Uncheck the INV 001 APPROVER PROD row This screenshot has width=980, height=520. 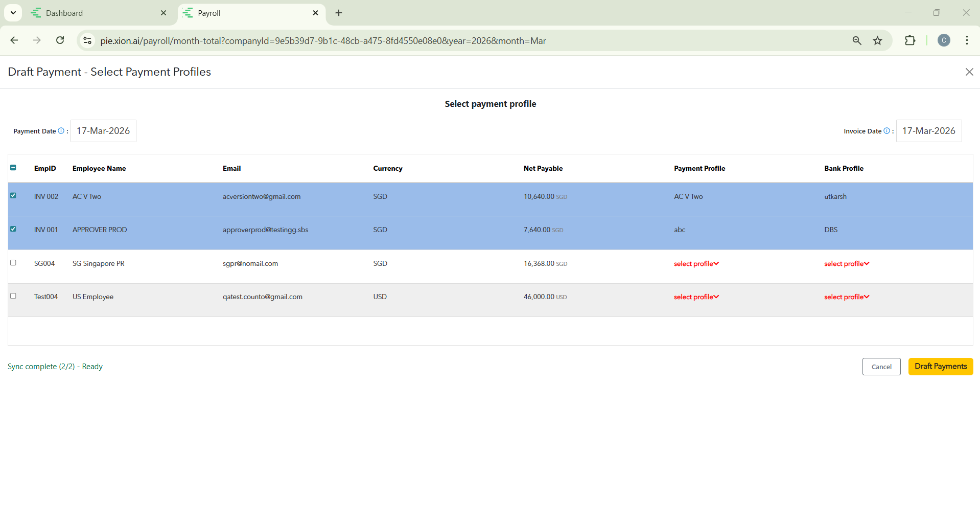[x=13, y=229]
